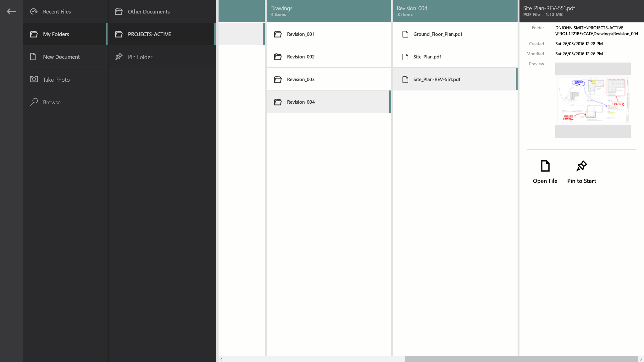Expand the Revision_003 folder
644x362 pixels.
click(301, 80)
